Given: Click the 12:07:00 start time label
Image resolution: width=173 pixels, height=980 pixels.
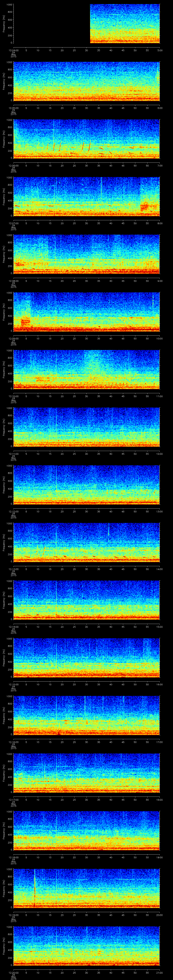Looking at the screenshot, I should click(x=13, y=223).
